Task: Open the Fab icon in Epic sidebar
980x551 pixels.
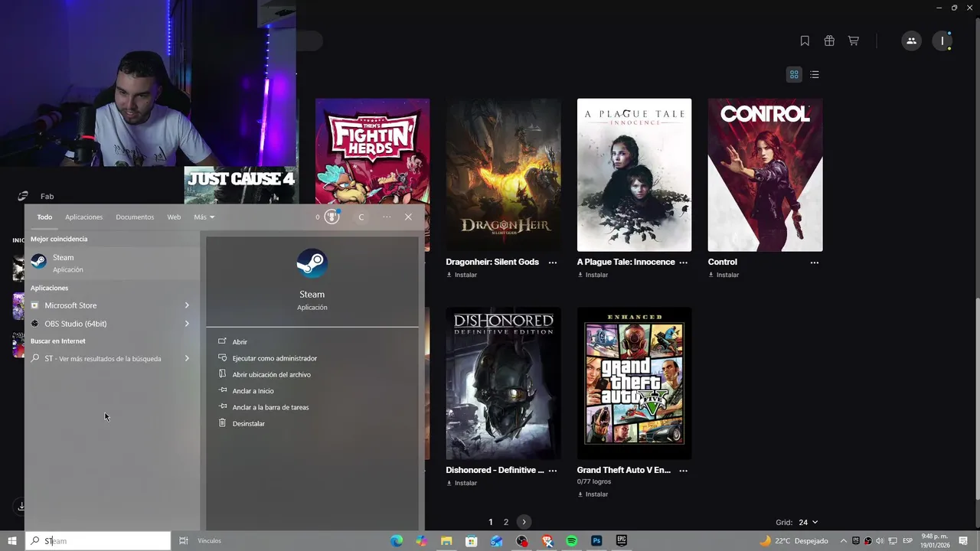Action: tap(23, 197)
